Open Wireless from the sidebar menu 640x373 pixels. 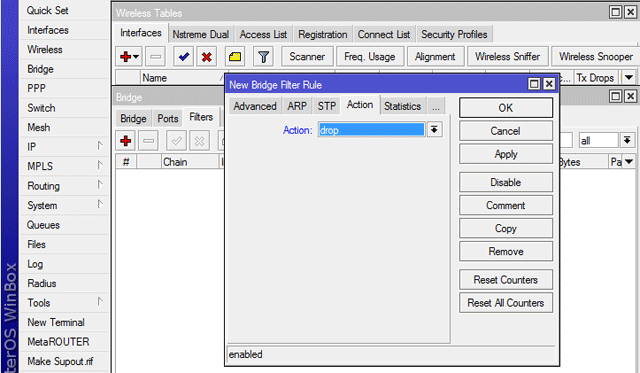click(x=45, y=49)
